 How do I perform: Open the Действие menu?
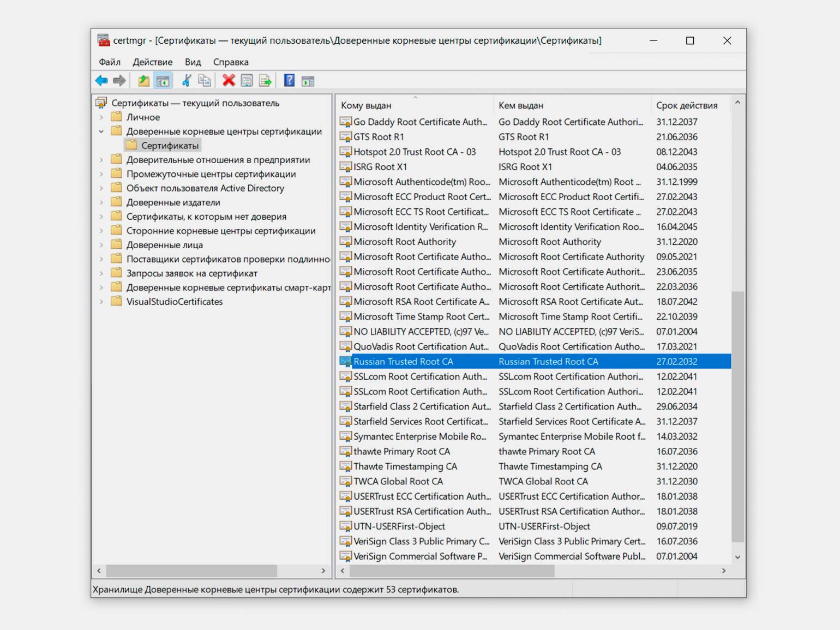pyautogui.click(x=153, y=62)
